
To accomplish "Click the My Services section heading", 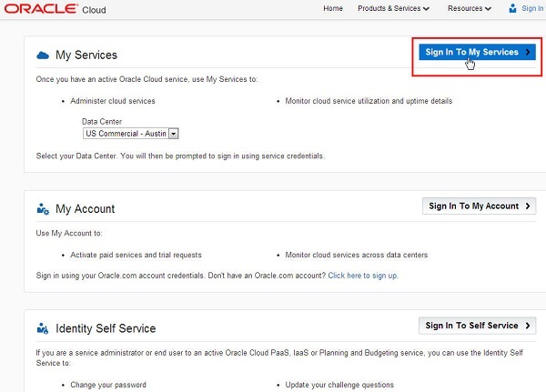I will tap(86, 55).
